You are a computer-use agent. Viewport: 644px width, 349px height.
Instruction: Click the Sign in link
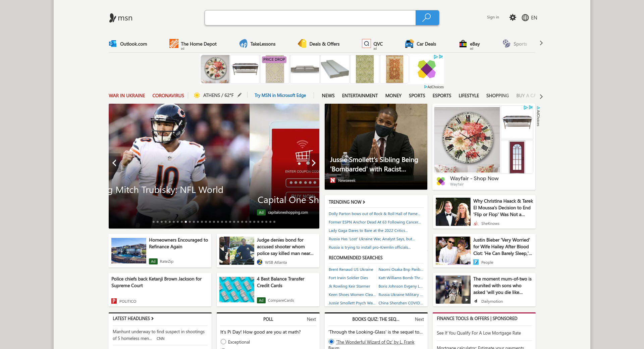tap(493, 17)
